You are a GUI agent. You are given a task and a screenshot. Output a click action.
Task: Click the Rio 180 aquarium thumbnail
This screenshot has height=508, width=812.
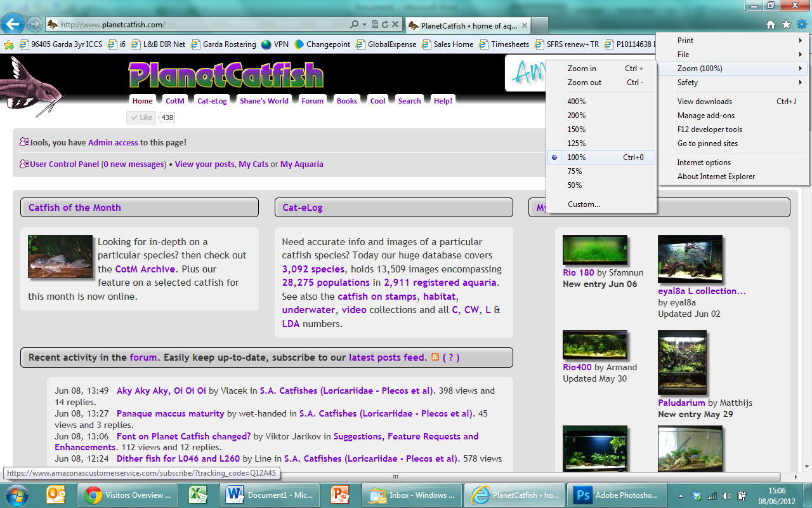(x=595, y=250)
